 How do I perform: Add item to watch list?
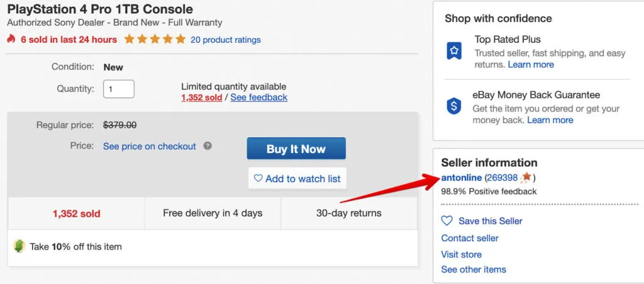click(x=297, y=179)
